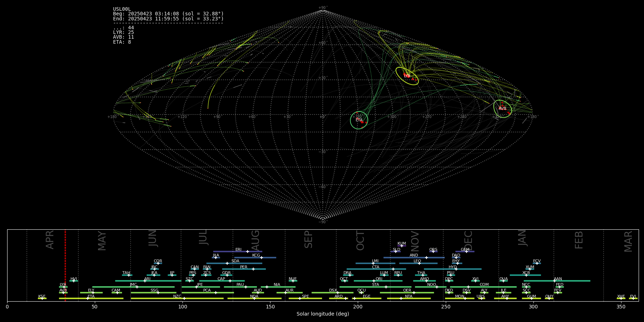Viewport: 644px width, 322px height.
Task: Select the XCB shower bar
Action: (525, 275)
